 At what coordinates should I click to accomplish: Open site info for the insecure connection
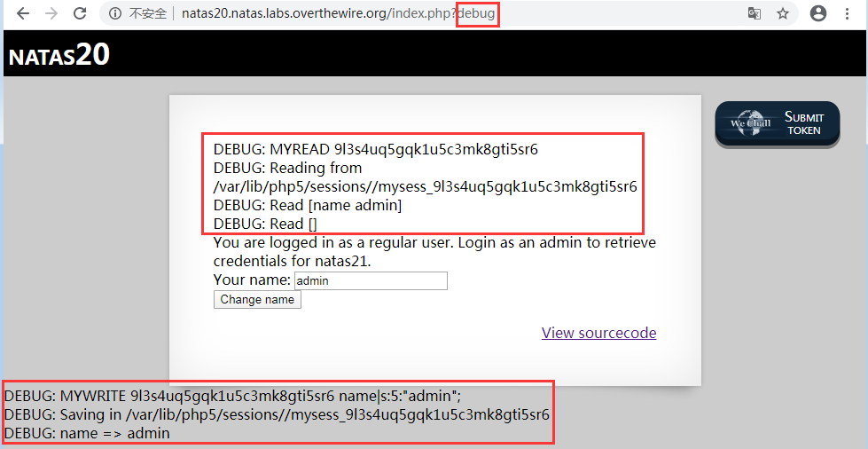(x=115, y=13)
